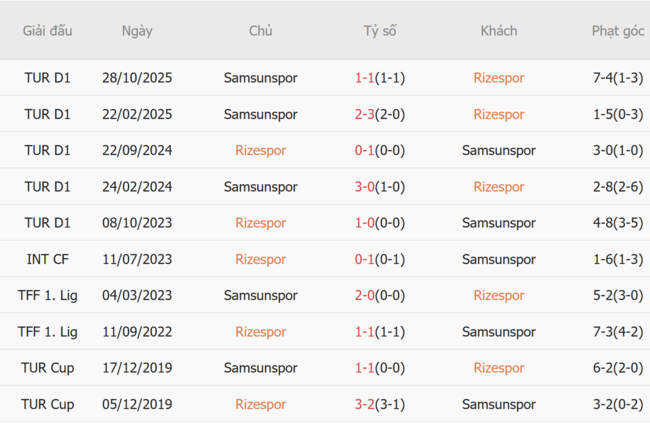Image resolution: width=650 pixels, height=425 pixels.
Task: Click corner count 2-8 in 24/02/2024 row
Action: [602, 187]
